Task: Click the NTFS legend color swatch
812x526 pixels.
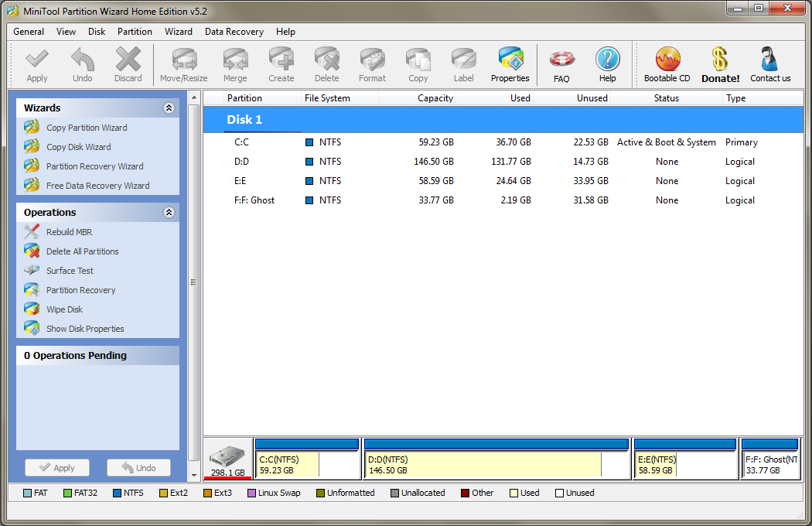Action: pyautogui.click(x=117, y=493)
